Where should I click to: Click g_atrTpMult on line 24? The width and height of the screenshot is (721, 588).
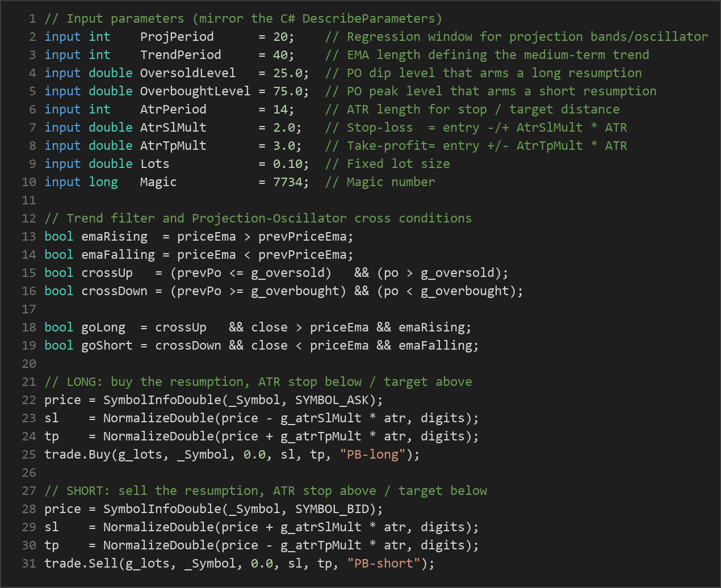click(321, 436)
